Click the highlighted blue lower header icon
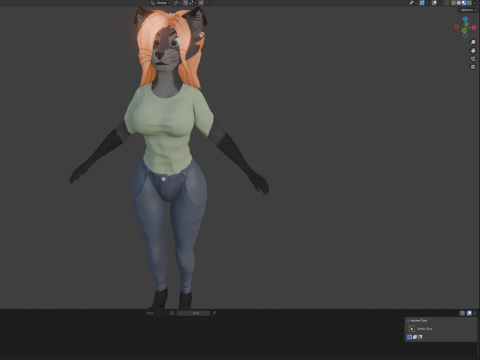The height and width of the screenshot is (360, 480). click(x=469, y=313)
